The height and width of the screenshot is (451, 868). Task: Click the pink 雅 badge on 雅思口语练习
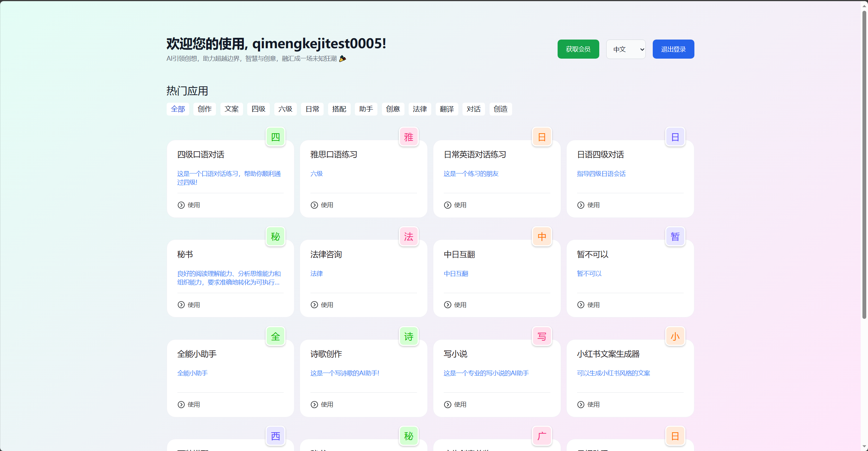tap(409, 137)
